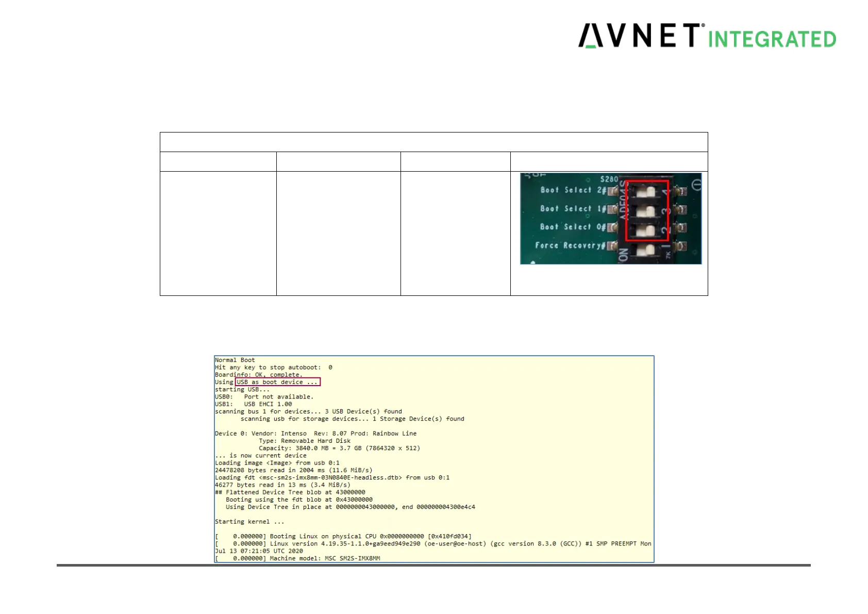Click the 'USB1: USB EHCI 1.00' line
The height and width of the screenshot is (614, 868).
click(x=254, y=404)
